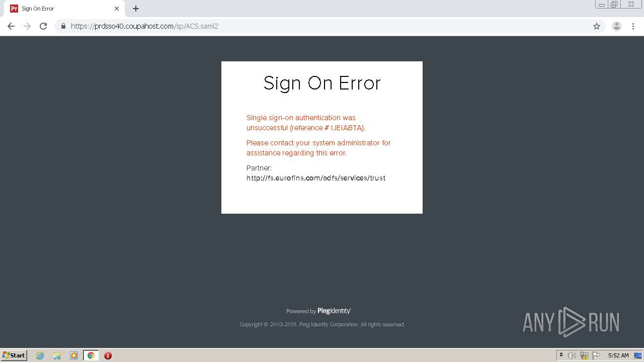This screenshot has height=362, width=644.
Task: Click the fs.eurofins.com partner URL text
Action: click(316, 178)
